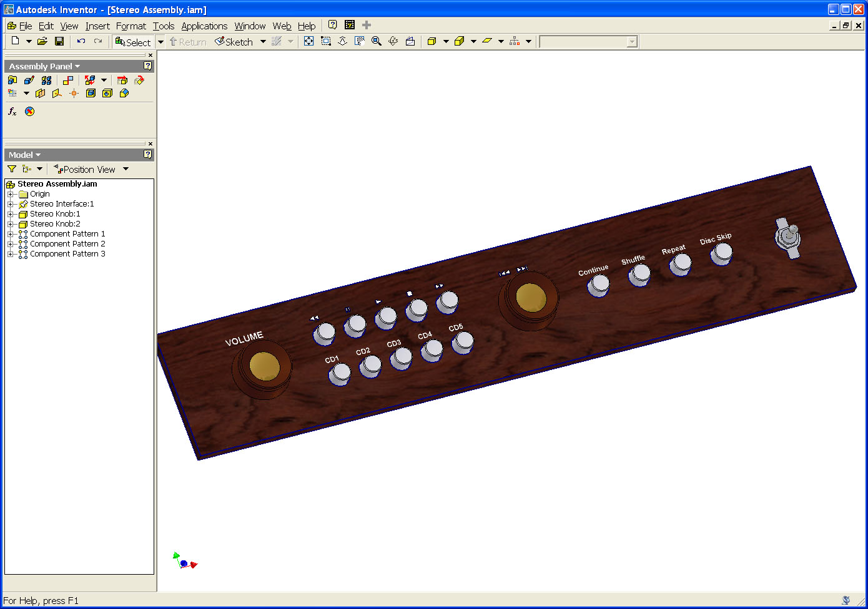
Task: Close the Assembly Panel bar
Action: click(150, 55)
